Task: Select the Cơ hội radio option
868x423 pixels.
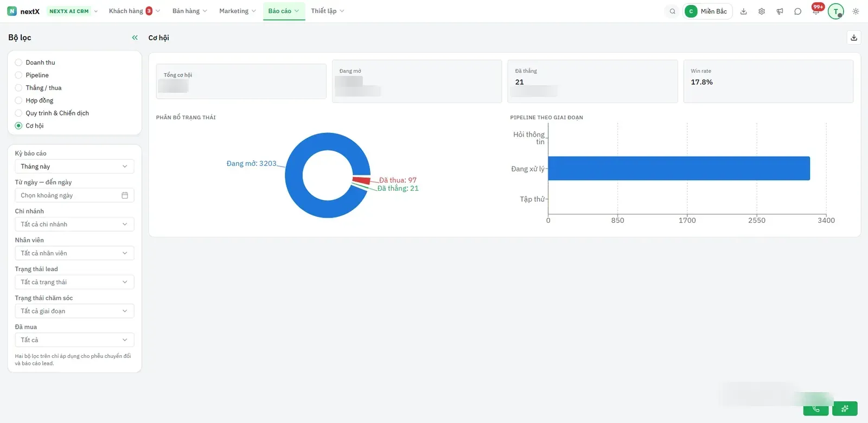Action: pos(18,126)
